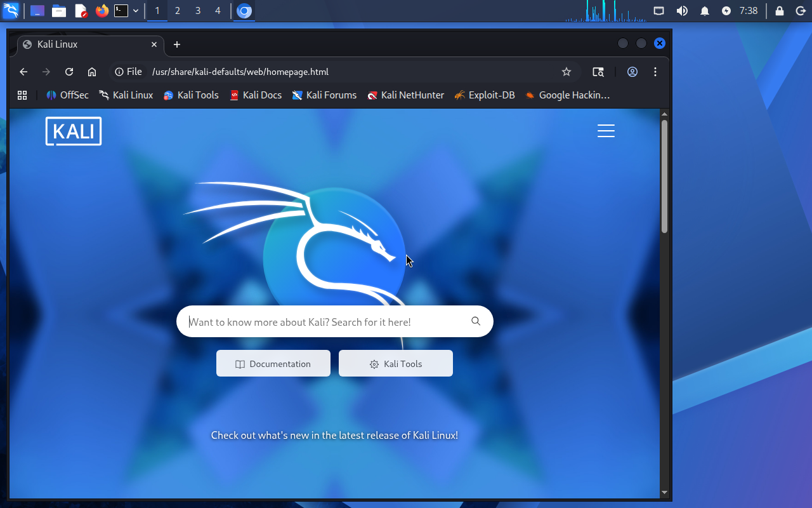Click the magnifier icon in the search box

coord(476,321)
